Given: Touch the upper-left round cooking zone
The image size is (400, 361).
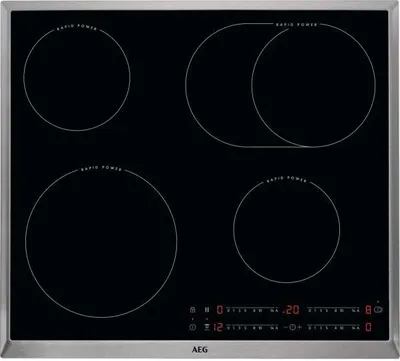Looking at the screenshot, I should [77, 78].
